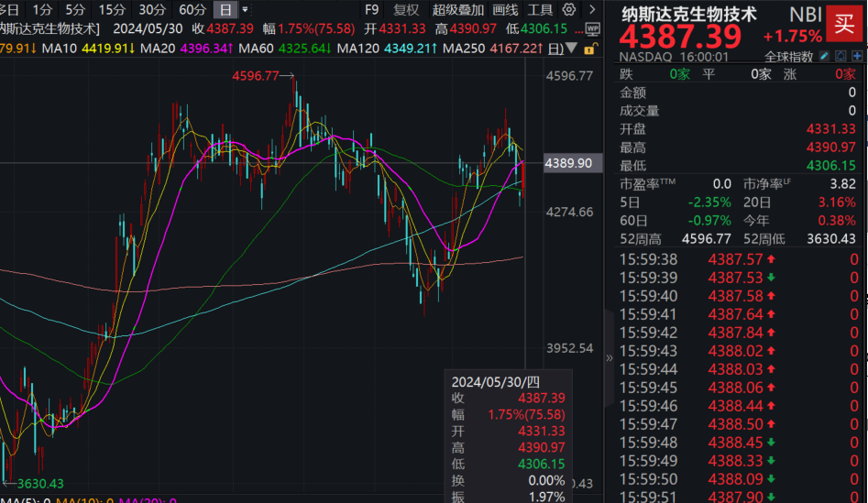The height and width of the screenshot is (503, 868).
Task: Select the 日 daily period tab
Action: (x=225, y=9)
